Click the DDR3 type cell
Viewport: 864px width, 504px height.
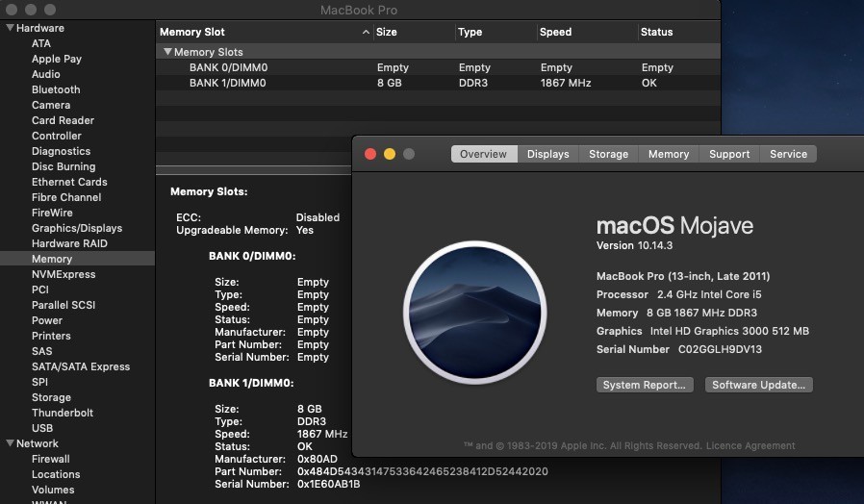473,83
